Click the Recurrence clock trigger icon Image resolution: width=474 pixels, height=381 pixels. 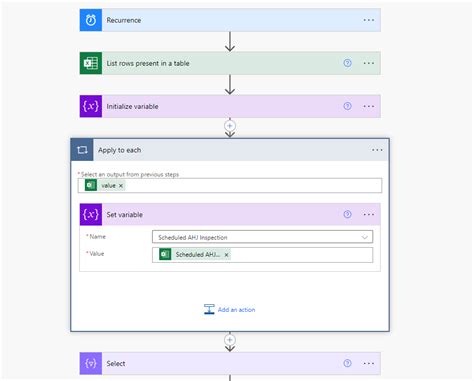coord(91,20)
